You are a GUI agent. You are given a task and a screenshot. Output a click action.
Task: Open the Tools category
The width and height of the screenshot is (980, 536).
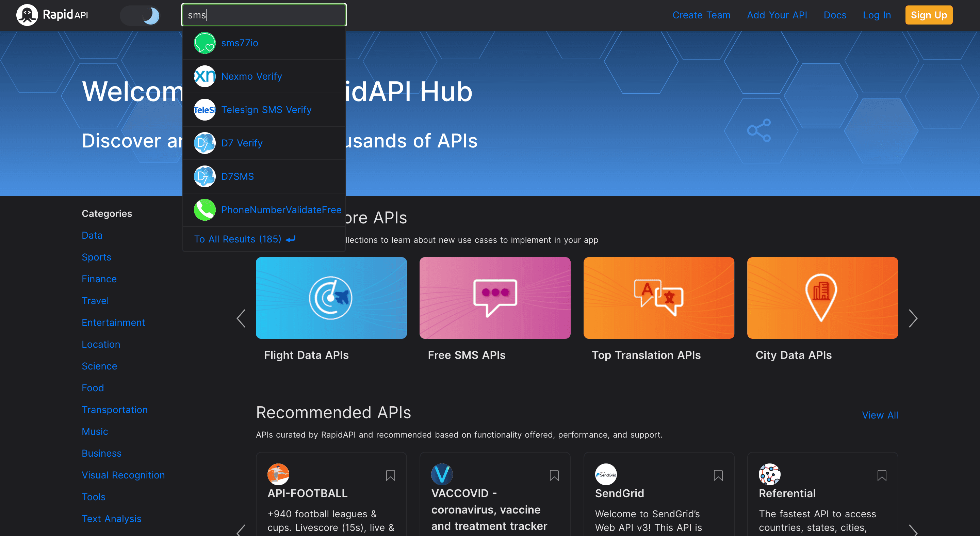pos(94,497)
